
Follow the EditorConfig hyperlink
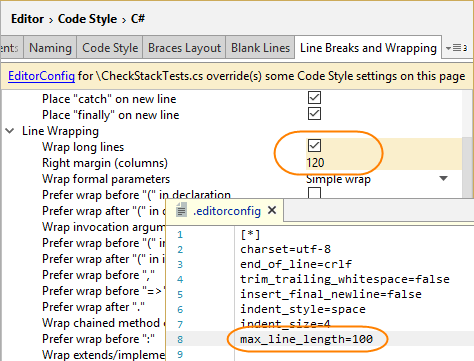click(41, 76)
